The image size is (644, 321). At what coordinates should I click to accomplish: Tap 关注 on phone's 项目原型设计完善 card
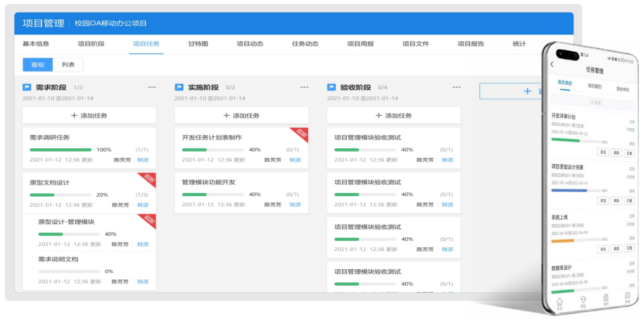603,200
